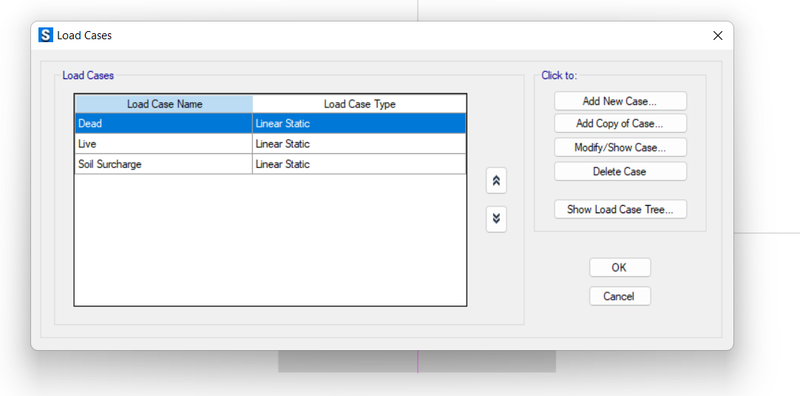Select the Dead load case row
The width and height of the screenshot is (800, 396).
point(270,123)
